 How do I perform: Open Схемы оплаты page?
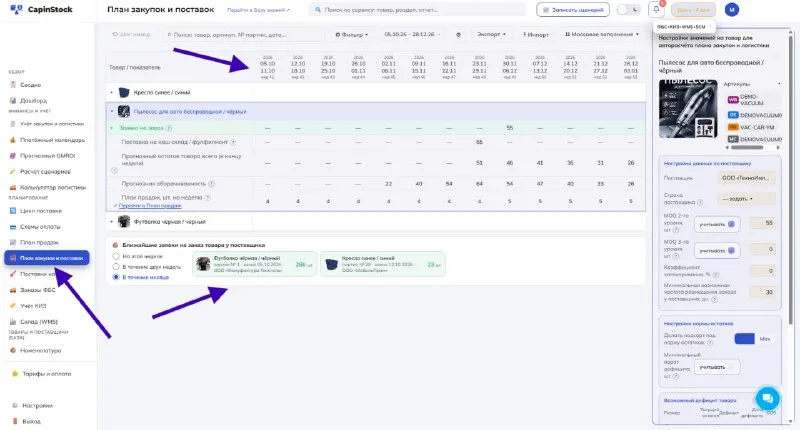coord(40,226)
